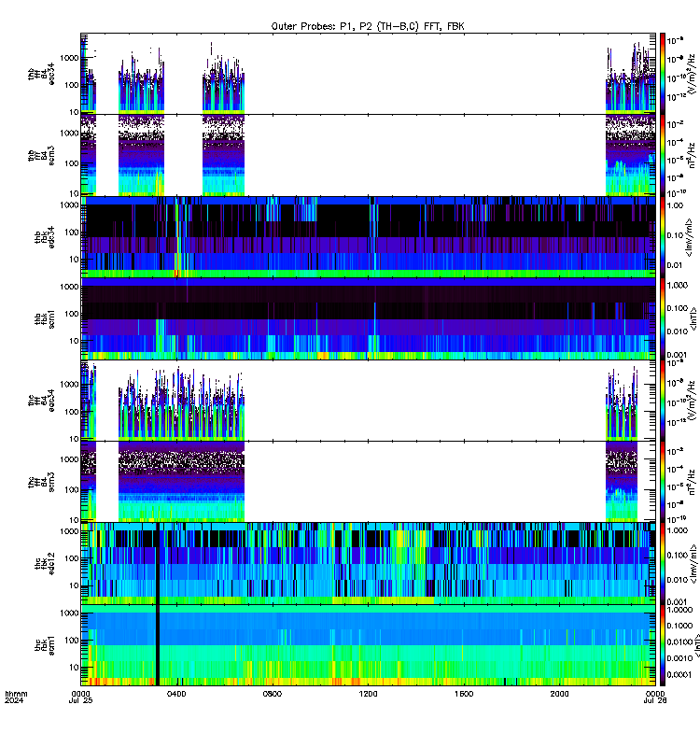The width and height of the screenshot is (700, 747).
Task: Click the '100' frequency tick of thb fff scm3 panel
Action: [72, 163]
